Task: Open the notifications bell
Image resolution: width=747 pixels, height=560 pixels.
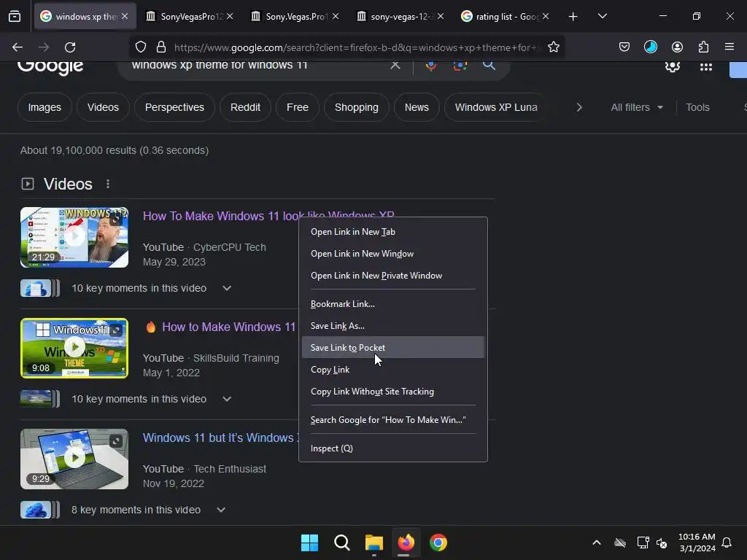Action: pyautogui.click(x=727, y=542)
